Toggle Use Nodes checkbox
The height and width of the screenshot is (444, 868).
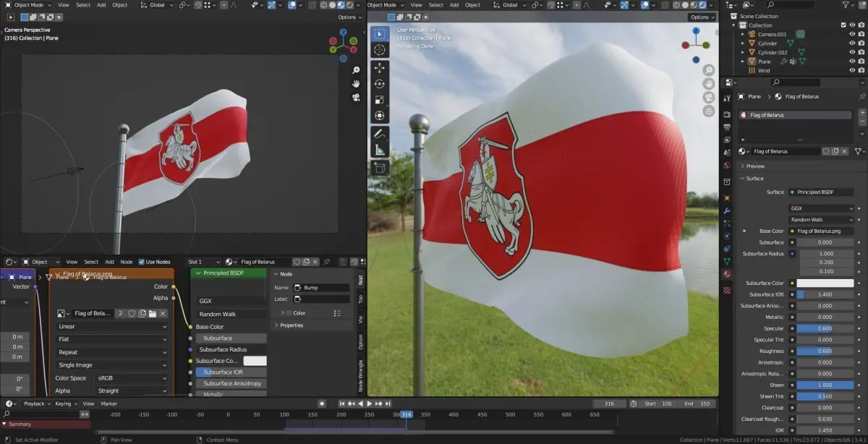[142, 262]
